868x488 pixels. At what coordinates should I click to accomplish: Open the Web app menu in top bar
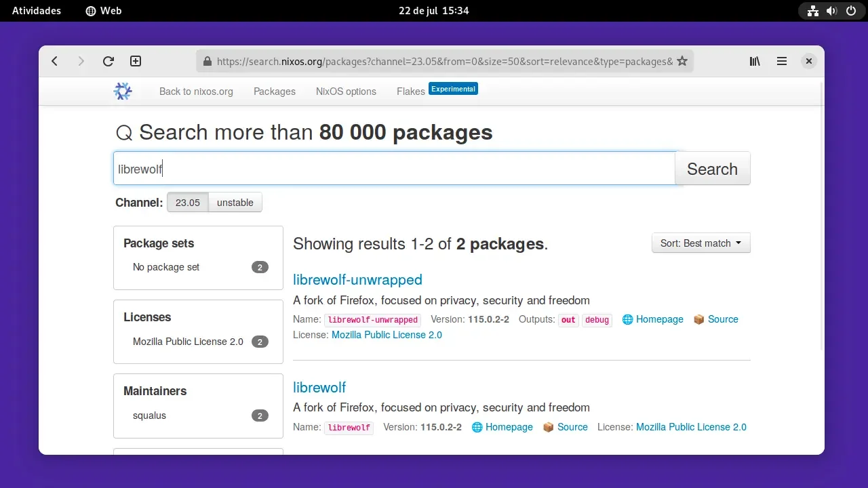[x=104, y=11]
